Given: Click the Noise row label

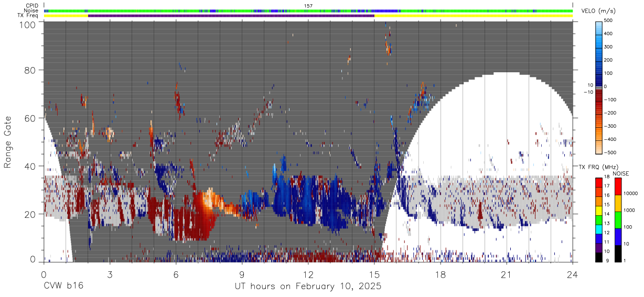Looking at the screenshot, I should click(x=31, y=10).
